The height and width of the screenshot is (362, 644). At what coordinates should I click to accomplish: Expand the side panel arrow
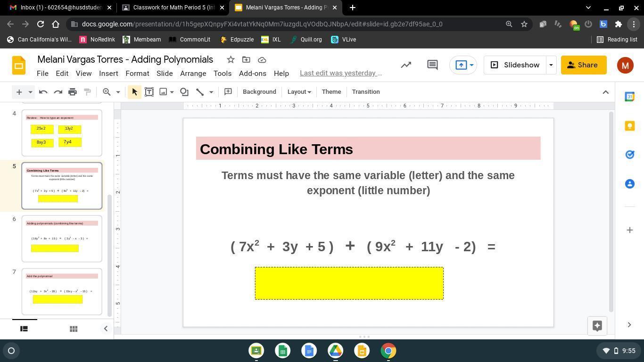(x=629, y=325)
